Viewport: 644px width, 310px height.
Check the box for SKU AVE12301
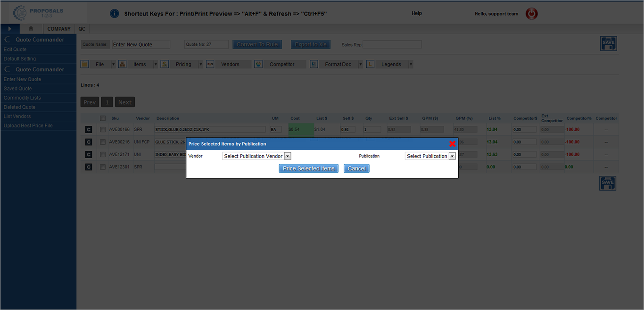(x=103, y=167)
